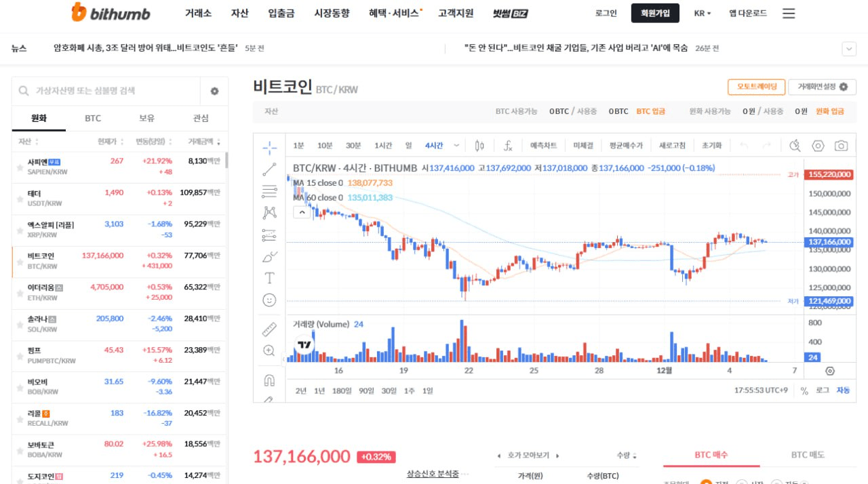Enable percent scale on the price axis
The image size is (868, 484).
tap(804, 390)
